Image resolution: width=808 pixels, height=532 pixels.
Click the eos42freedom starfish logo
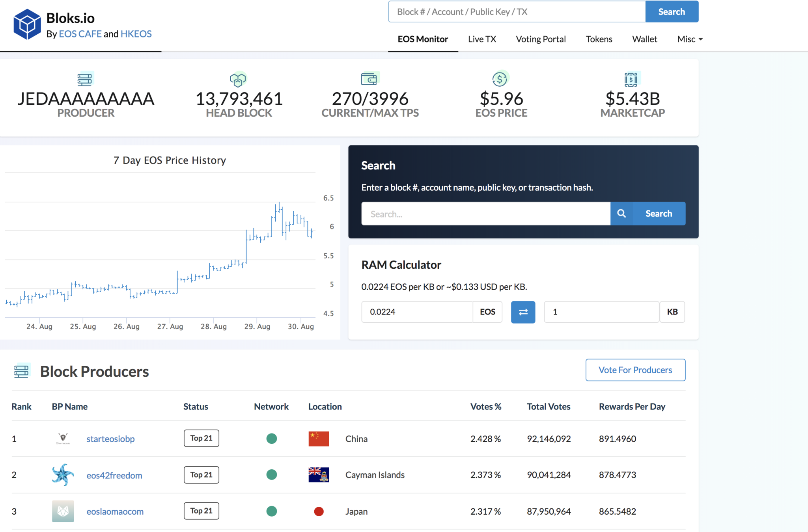coord(63,474)
